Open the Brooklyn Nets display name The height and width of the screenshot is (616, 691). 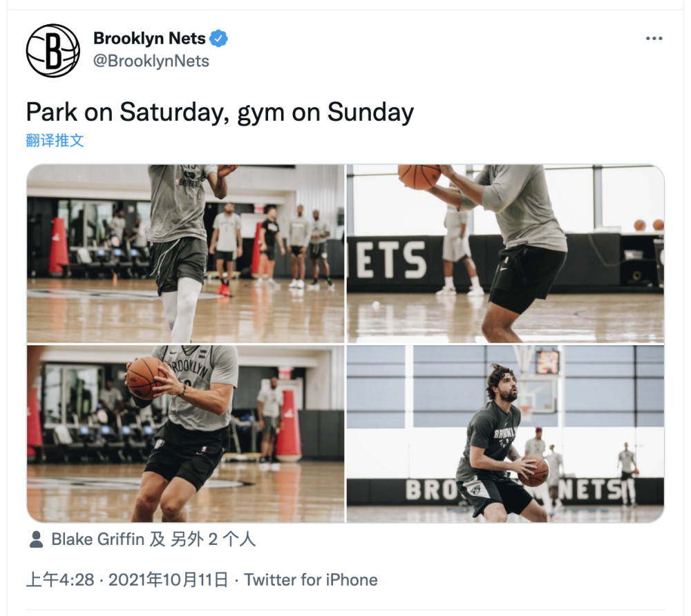(x=149, y=38)
